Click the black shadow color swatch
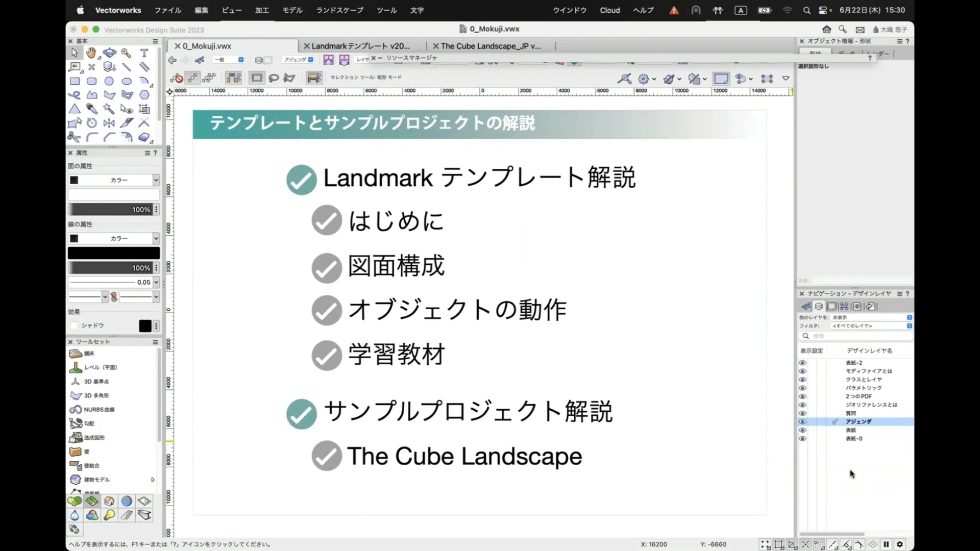 [145, 326]
